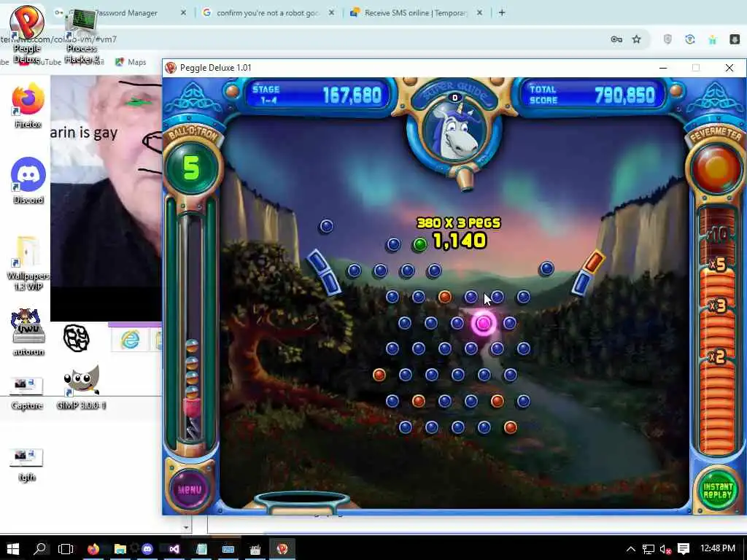Click the shield extension icon in the browser toolbar
The height and width of the screenshot is (560, 747).
click(x=667, y=39)
